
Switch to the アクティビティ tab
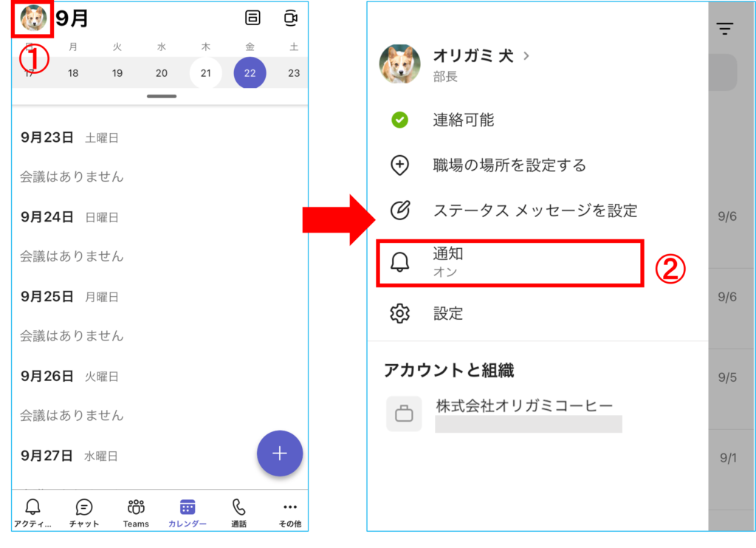pos(32,513)
